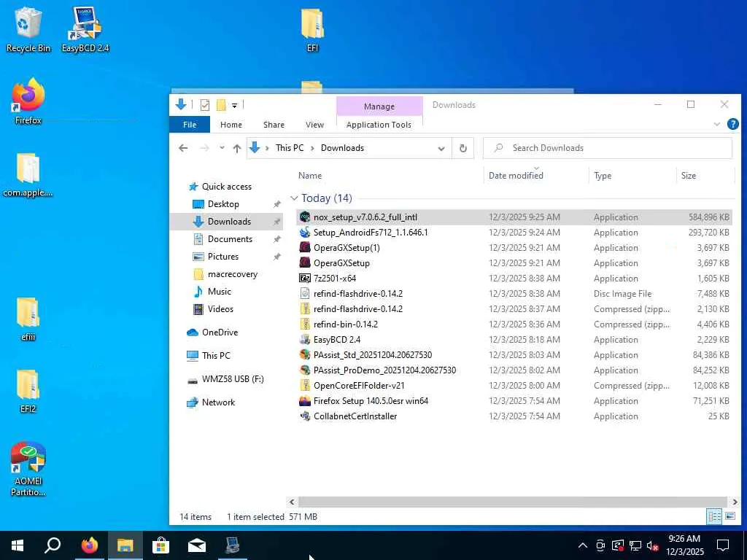The width and height of the screenshot is (747, 560).
Task: Sort by Type column header
Action: coord(603,175)
